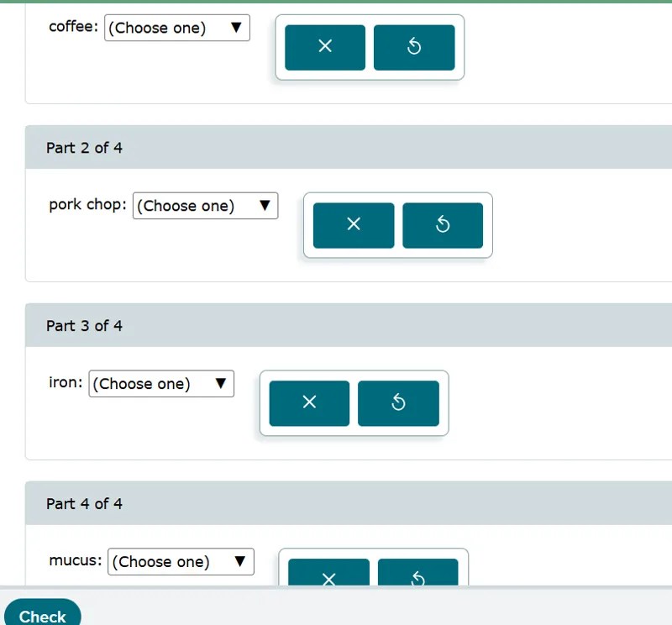The width and height of the screenshot is (672, 625).
Task: Clear the iron answer with the X button
Action: point(309,403)
